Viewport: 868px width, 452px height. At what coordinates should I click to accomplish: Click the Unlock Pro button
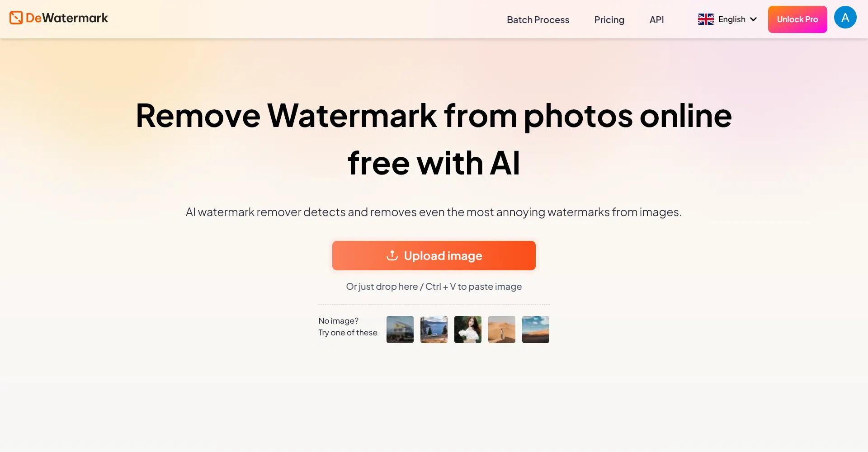point(797,19)
